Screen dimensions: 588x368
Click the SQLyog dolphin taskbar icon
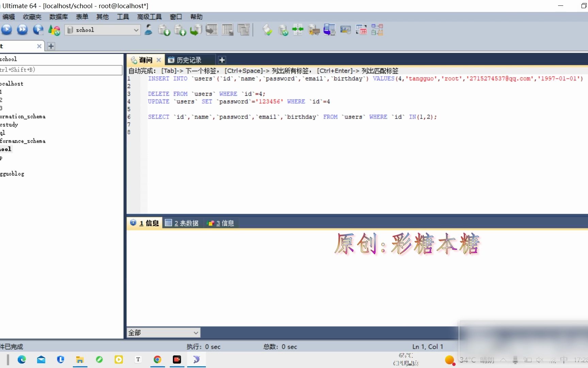(x=196, y=359)
